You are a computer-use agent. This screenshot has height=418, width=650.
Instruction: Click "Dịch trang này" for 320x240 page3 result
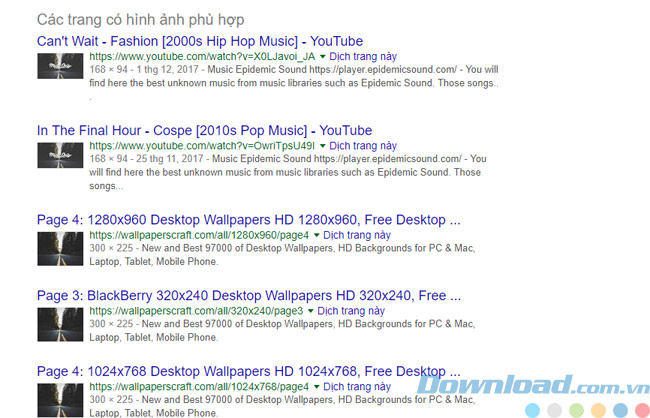click(x=351, y=311)
